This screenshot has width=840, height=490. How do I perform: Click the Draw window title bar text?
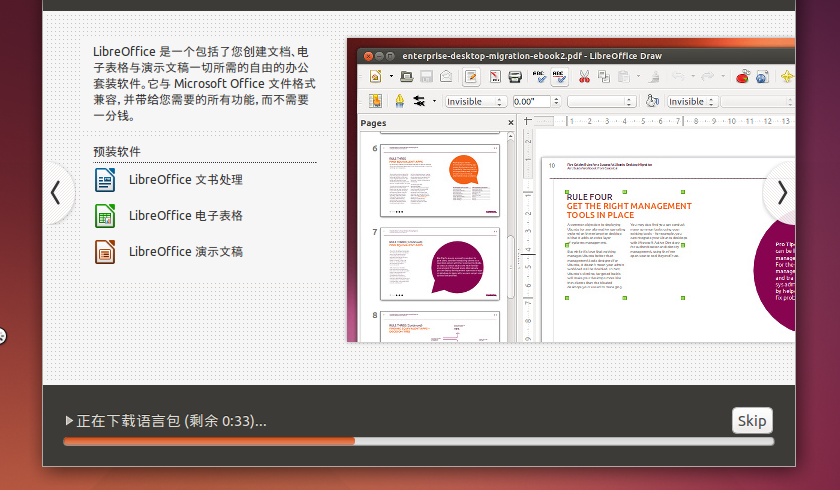click(532, 56)
